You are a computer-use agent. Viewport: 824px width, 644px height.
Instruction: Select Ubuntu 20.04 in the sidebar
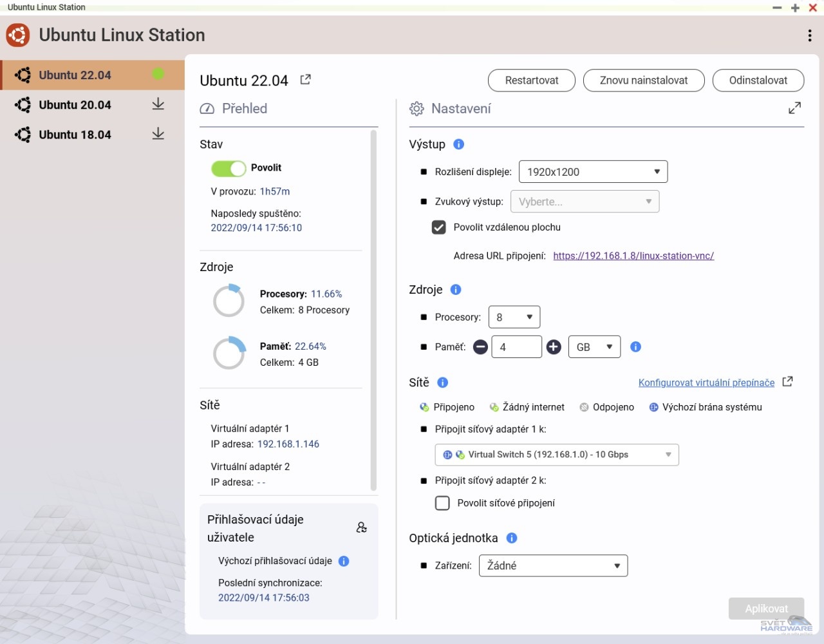(x=75, y=105)
